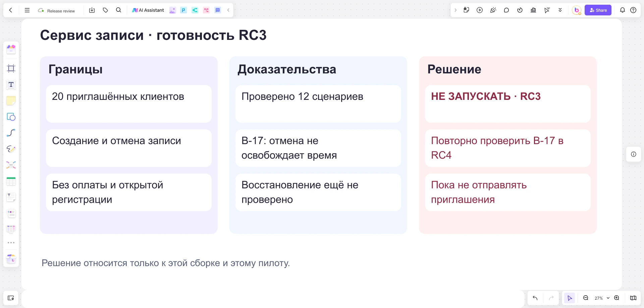Select the Sticky note tool
Viewport: 644px width, 308px height.
click(11, 101)
